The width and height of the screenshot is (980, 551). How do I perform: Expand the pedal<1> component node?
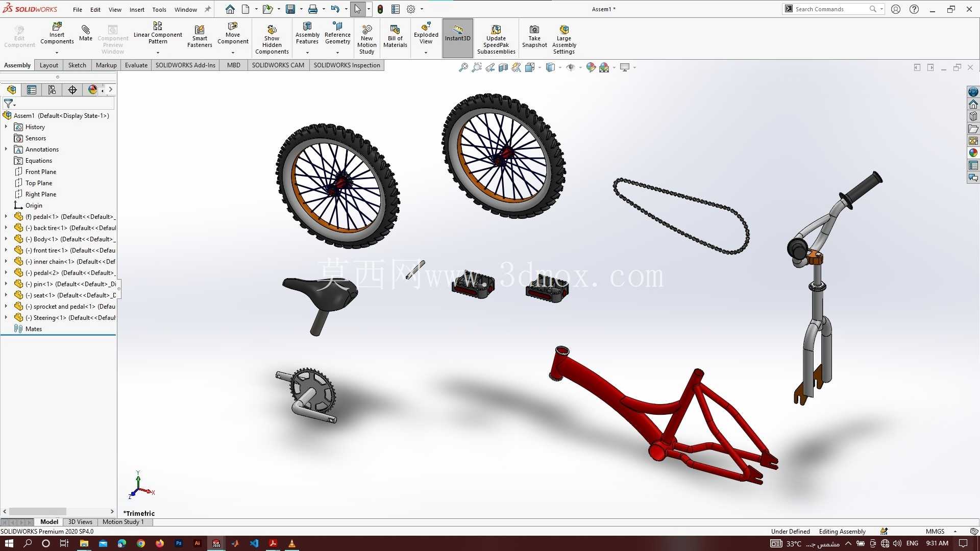(6, 216)
